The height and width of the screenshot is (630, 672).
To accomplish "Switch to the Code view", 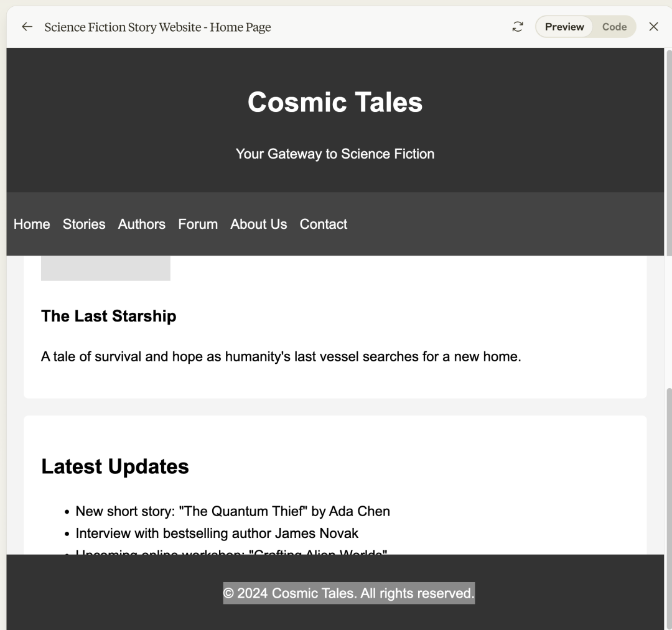I will pos(614,27).
